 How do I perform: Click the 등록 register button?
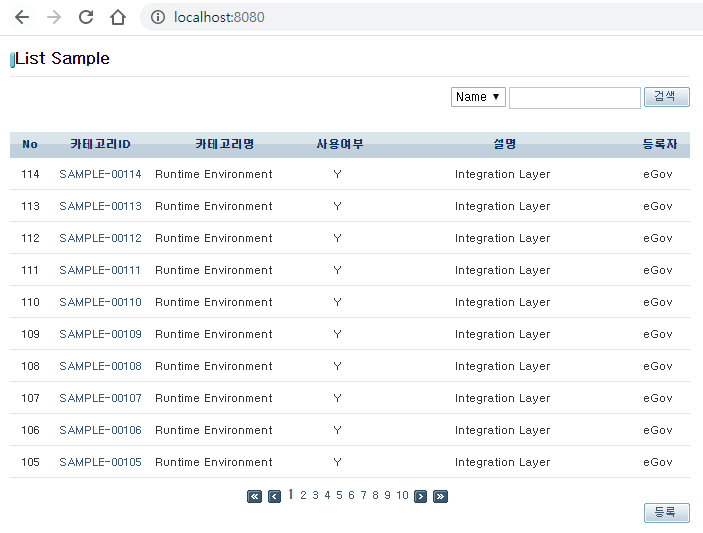(667, 512)
